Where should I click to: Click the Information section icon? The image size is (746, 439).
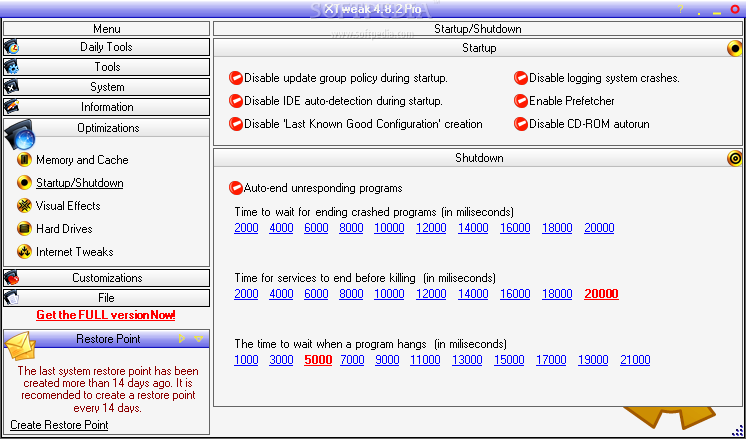[x=11, y=107]
